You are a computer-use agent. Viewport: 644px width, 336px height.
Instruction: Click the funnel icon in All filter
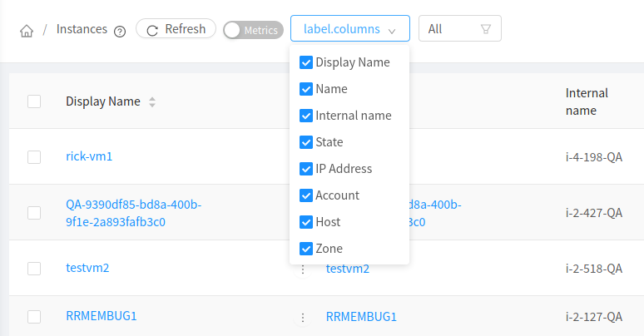click(486, 29)
